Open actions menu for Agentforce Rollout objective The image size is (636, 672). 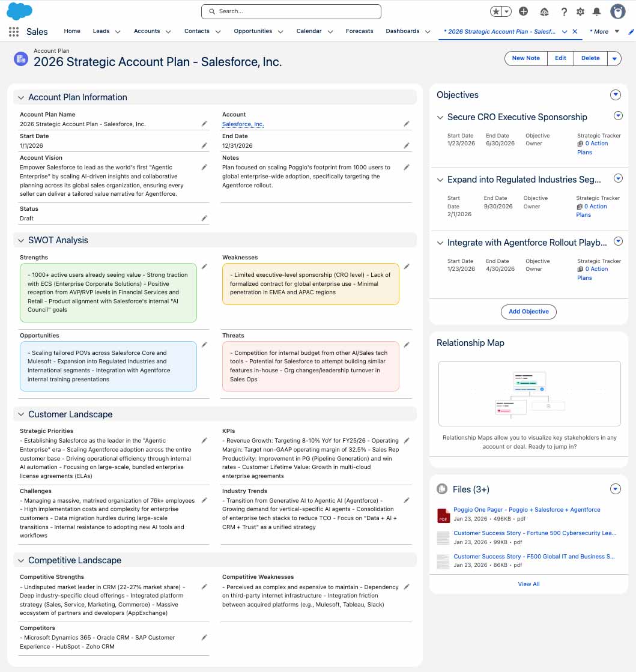point(618,241)
